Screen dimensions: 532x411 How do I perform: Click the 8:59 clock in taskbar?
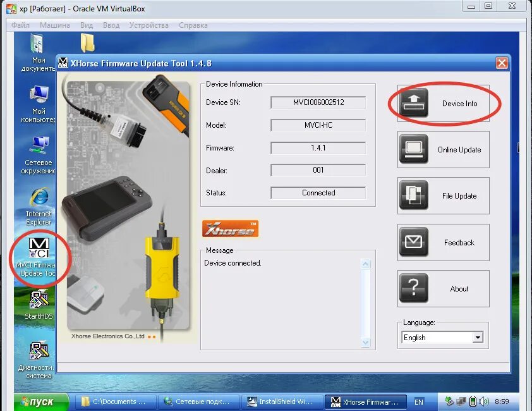pos(502,402)
